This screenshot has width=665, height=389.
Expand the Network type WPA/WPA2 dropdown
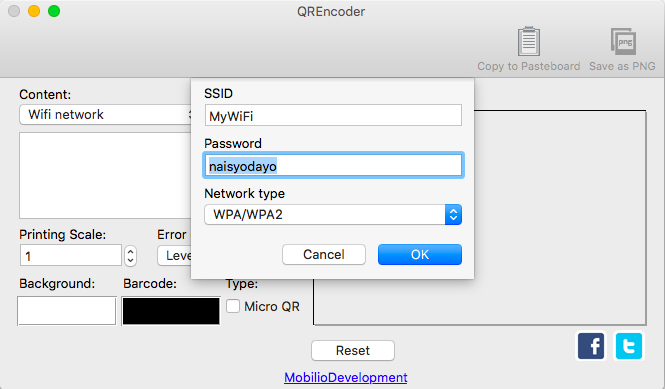pos(333,215)
